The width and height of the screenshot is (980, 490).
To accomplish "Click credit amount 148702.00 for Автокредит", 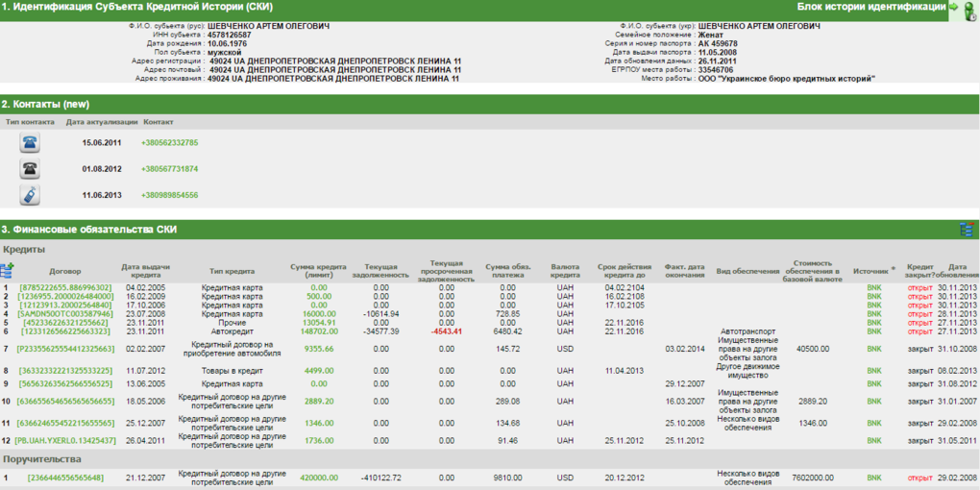I will click(x=319, y=331).
